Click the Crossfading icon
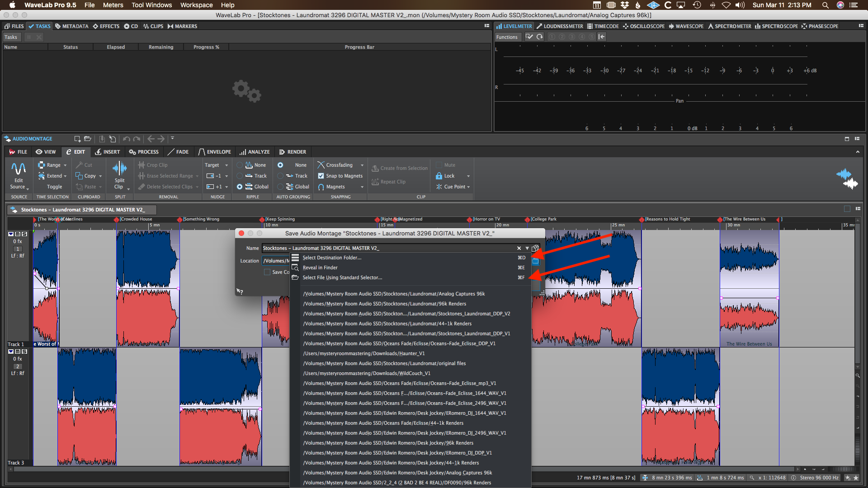The image size is (868, 488). click(x=321, y=165)
